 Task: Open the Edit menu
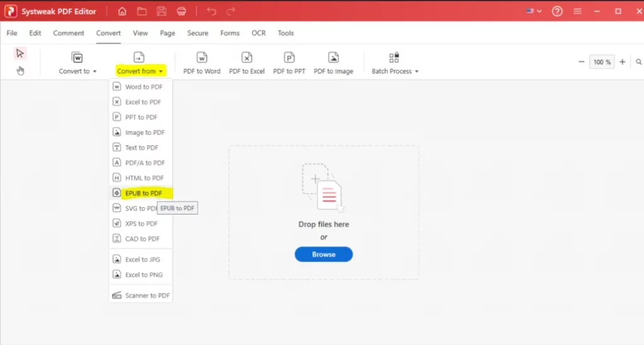pos(35,33)
